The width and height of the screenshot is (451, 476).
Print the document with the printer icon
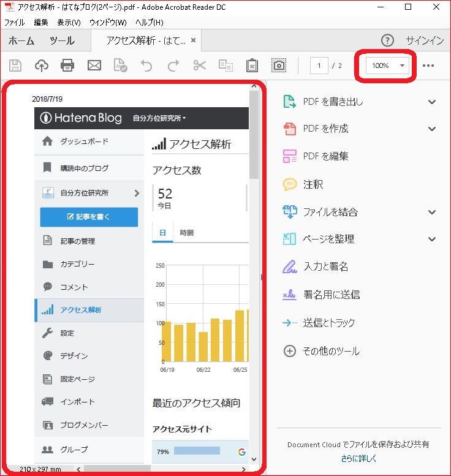coord(67,66)
